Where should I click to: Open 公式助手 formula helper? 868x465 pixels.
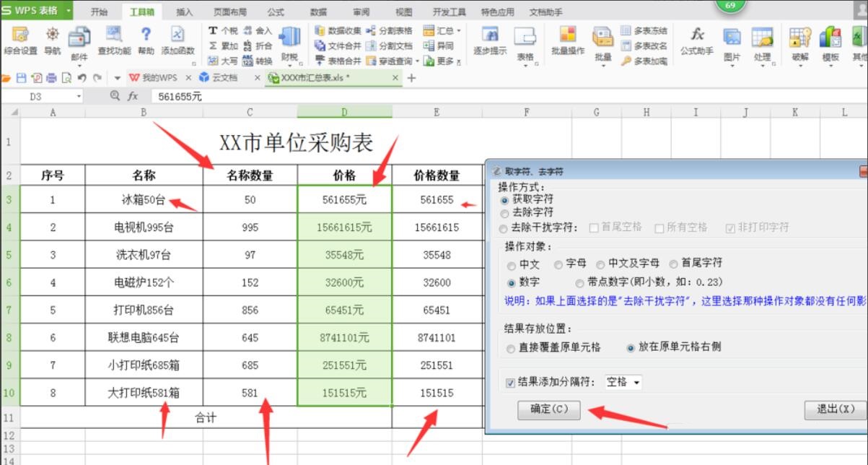(697, 42)
